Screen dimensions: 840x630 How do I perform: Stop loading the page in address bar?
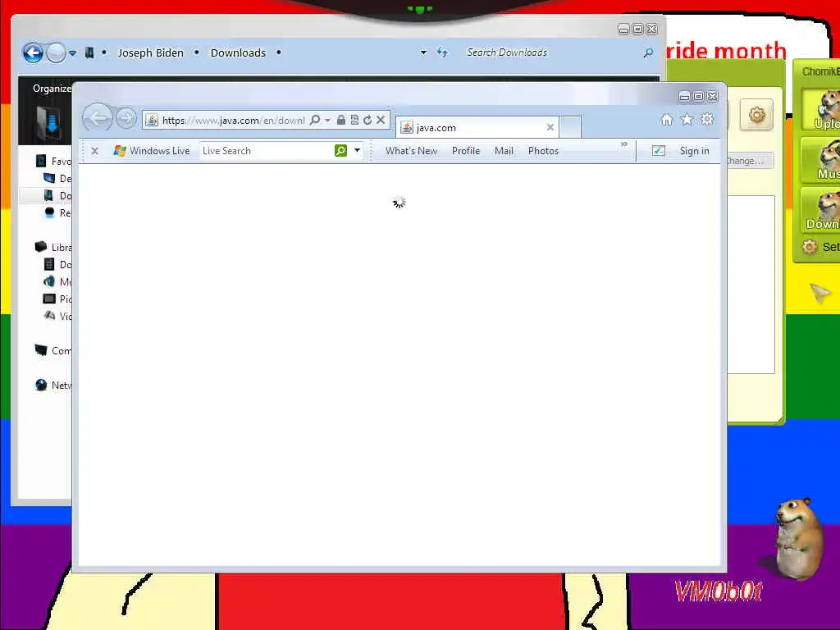pos(381,120)
